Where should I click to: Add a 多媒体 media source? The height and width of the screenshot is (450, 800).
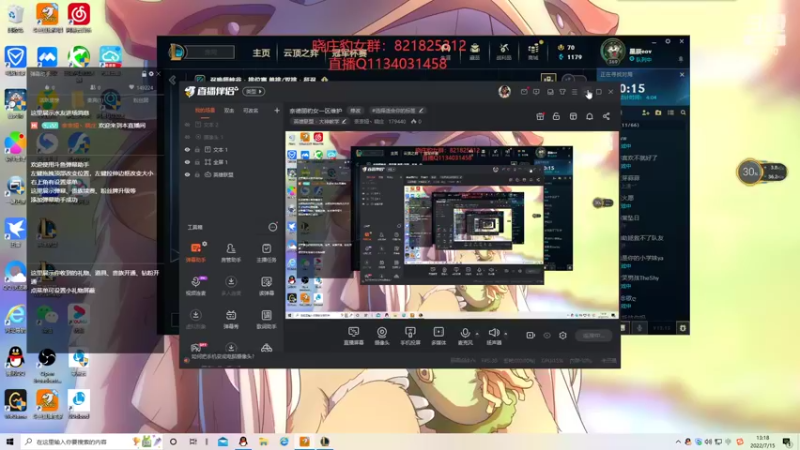[438, 336]
